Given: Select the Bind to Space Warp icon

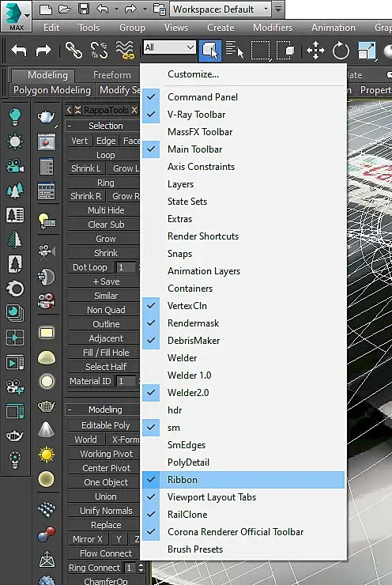Looking at the screenshot, I should click(125, 51).
